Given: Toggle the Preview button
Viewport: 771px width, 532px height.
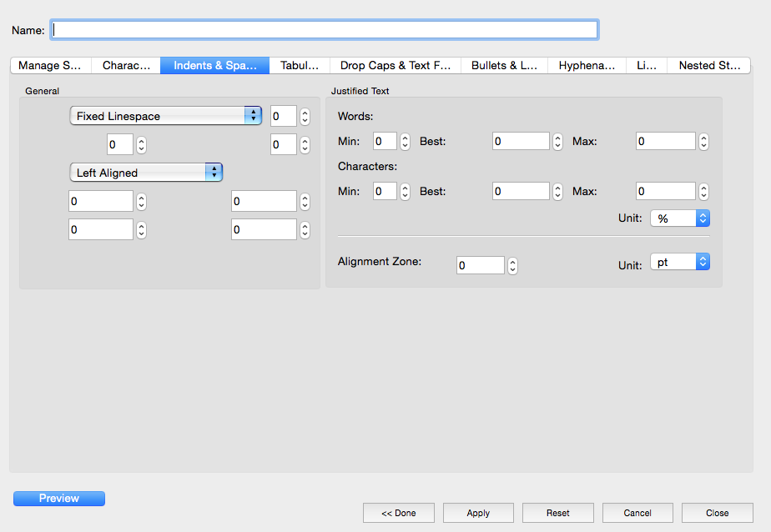Looking at the screenshot, I should point(59,499).
